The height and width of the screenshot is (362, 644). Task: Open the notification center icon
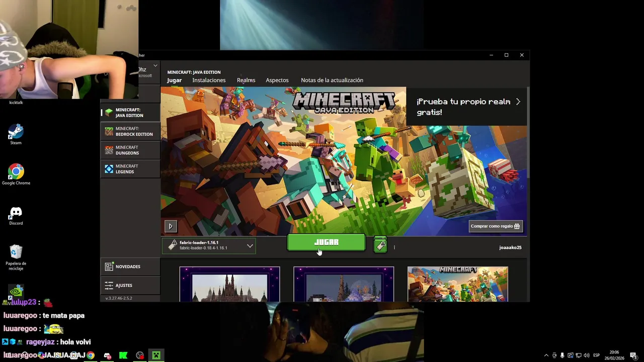click(633, 355)
